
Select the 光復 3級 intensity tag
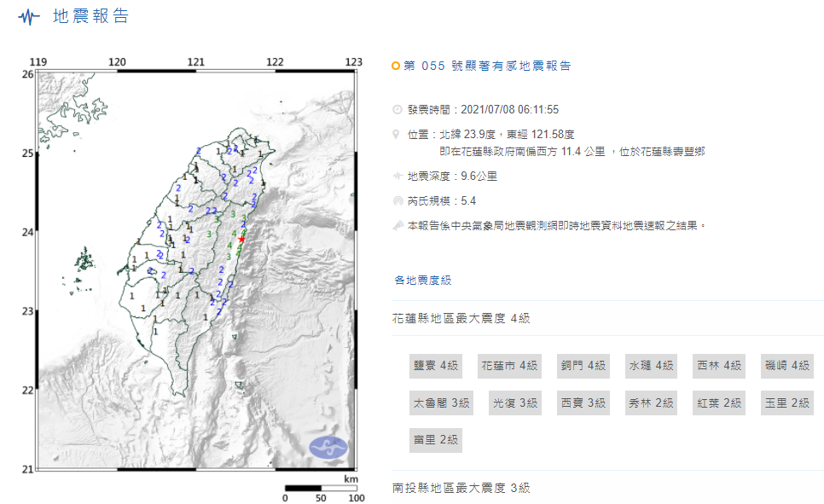click(515, 403)
